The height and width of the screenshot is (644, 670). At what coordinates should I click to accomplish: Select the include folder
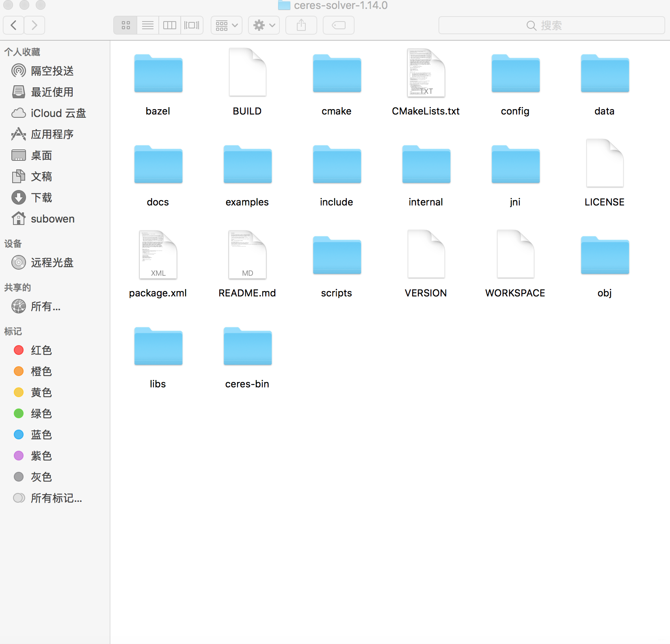(337, 164)
